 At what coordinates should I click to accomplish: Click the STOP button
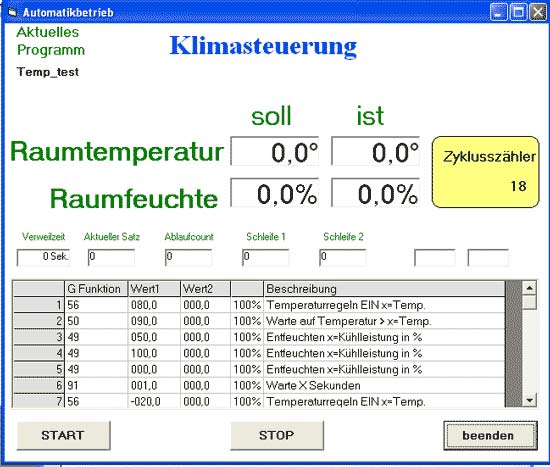click(277, 435)
